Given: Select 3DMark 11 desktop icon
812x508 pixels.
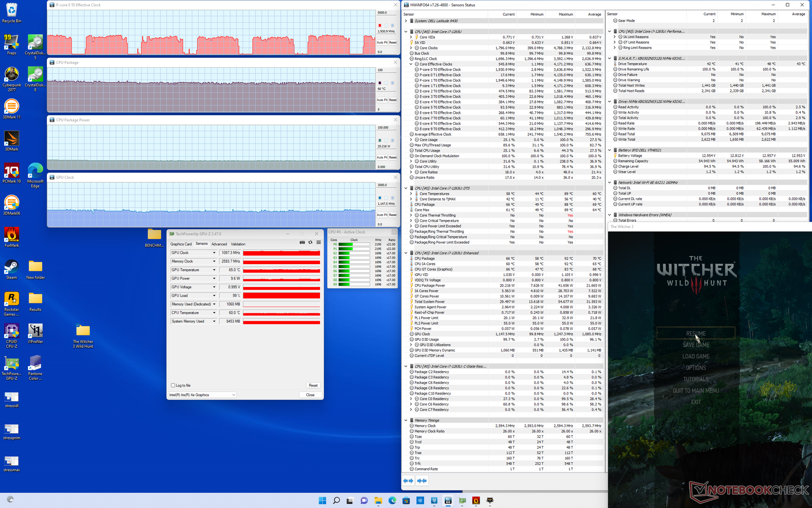Looking at the screenshot, I should click(x=12, y=109).
